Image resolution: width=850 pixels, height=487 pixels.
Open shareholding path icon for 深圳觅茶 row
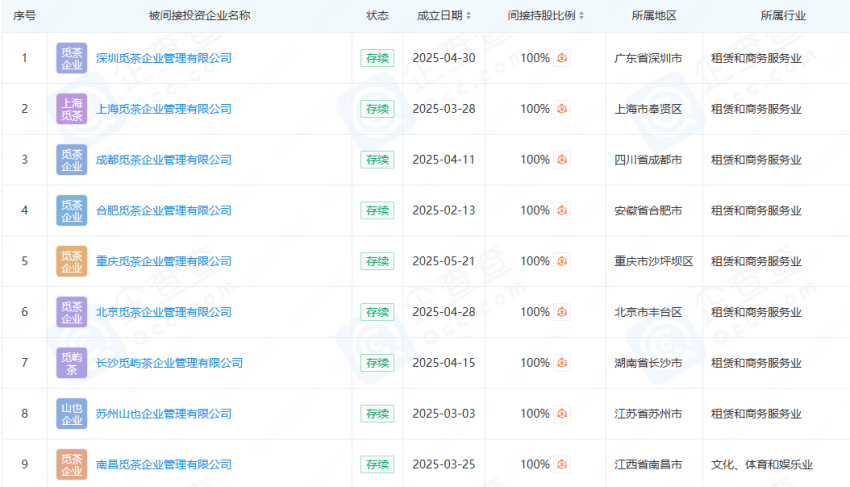(x=562, y=58)
